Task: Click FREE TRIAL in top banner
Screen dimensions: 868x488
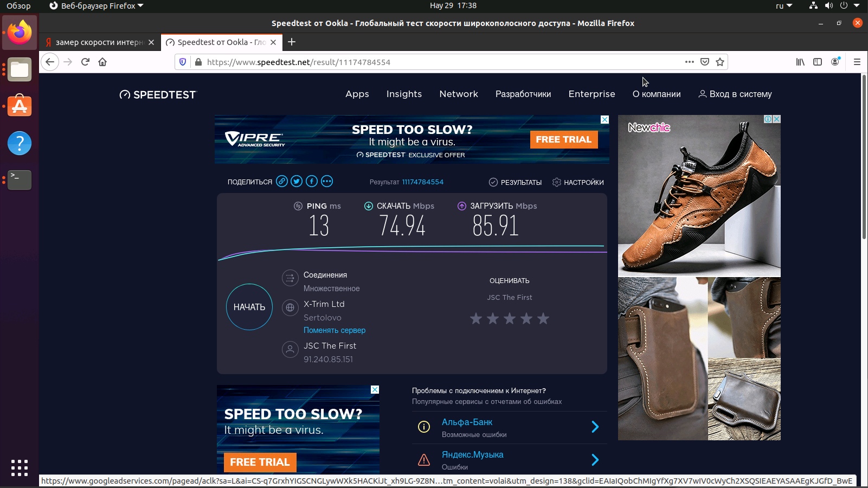Action: click(564, 139)
